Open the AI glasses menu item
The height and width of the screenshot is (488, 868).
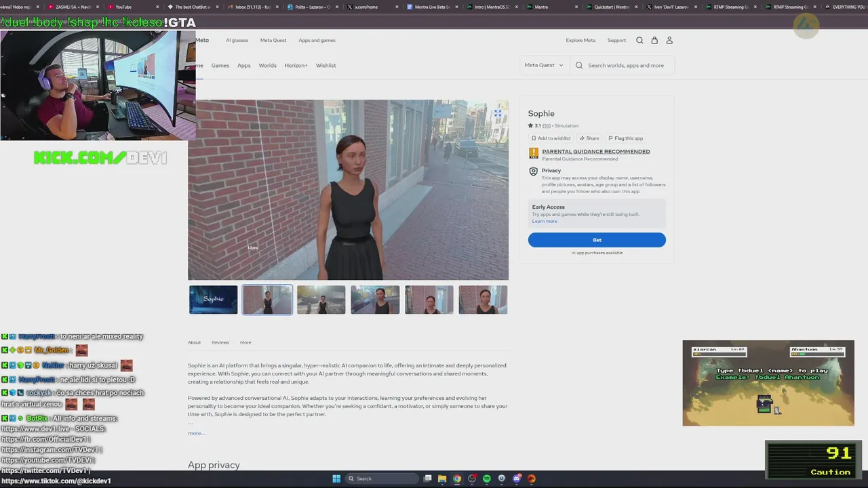[x=237, y=40]
